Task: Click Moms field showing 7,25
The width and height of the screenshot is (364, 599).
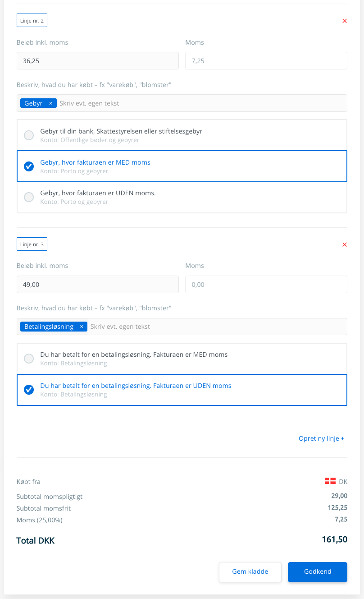Action: [266, 61]
